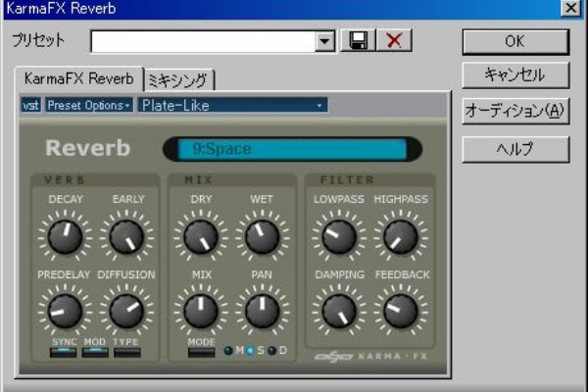
Task: Toggle the TYPE switch
Action: pos(127,352)
